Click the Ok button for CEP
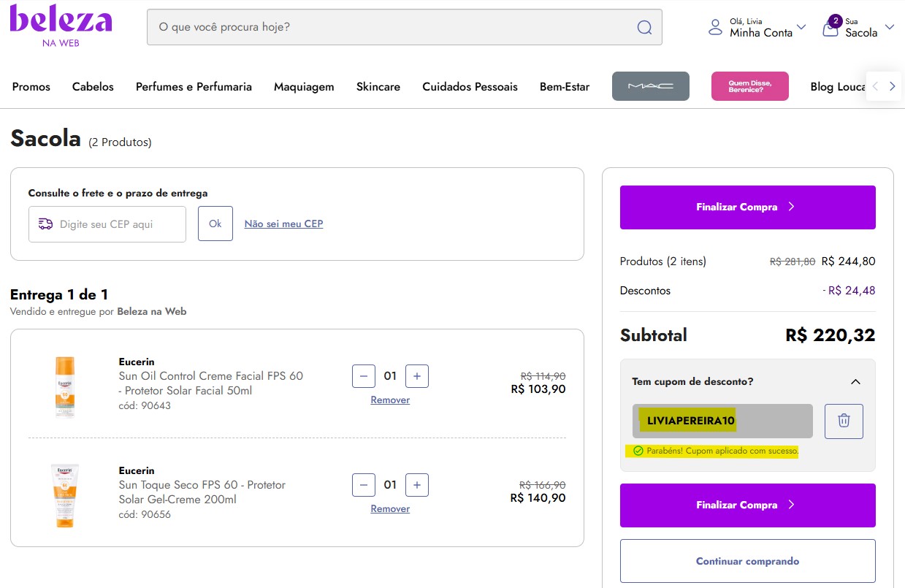This screenshot has width=905, height=588. coord(215,224)
